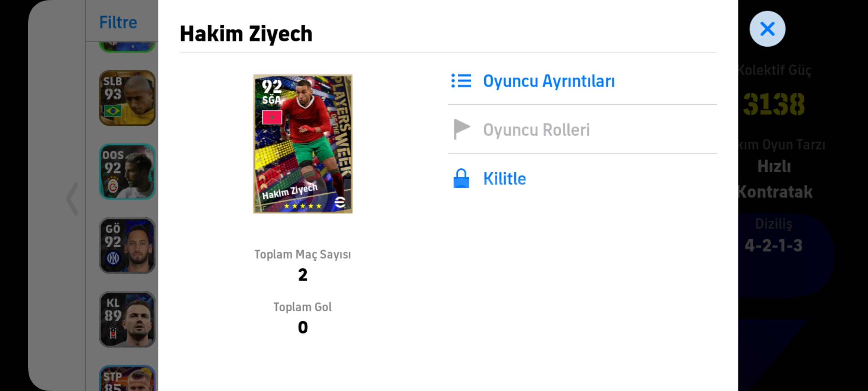This screenshot has width=868, height=391.
Task: Click the Inter crest on the GÖ card
Action: [113, 258]
